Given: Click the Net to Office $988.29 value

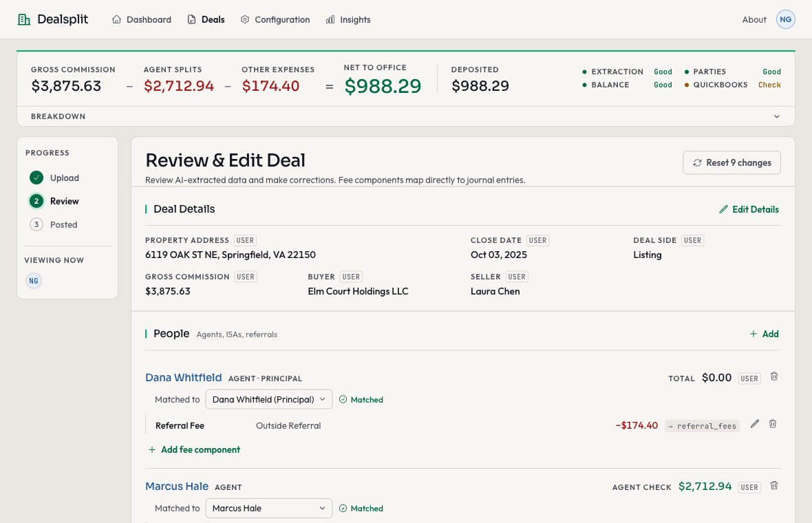Looking at the screenshot, I should click(x=383, y=86).
